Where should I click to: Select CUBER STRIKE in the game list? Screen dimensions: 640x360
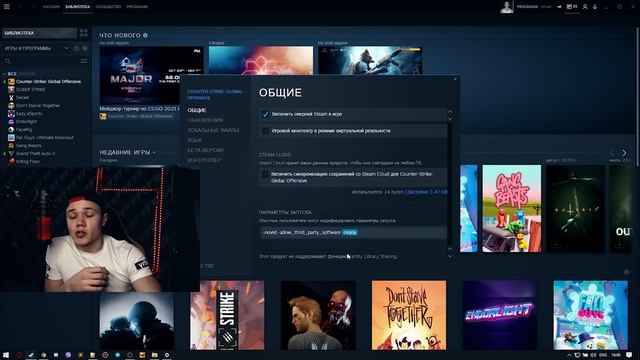[31, 89]
